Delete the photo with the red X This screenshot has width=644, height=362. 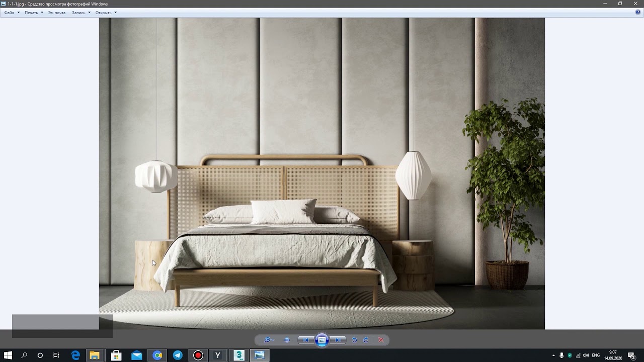tap(381, 340)
